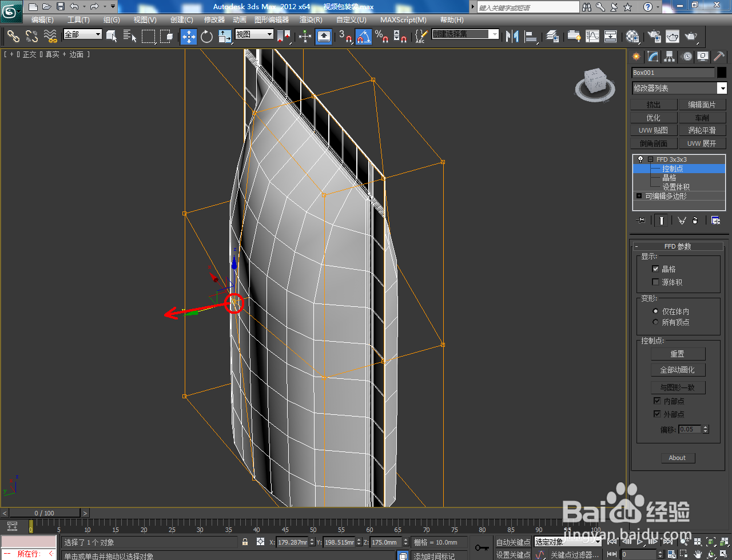Toggle the Angle Snap icon
The image size is (732, 560).
[364, 37]
